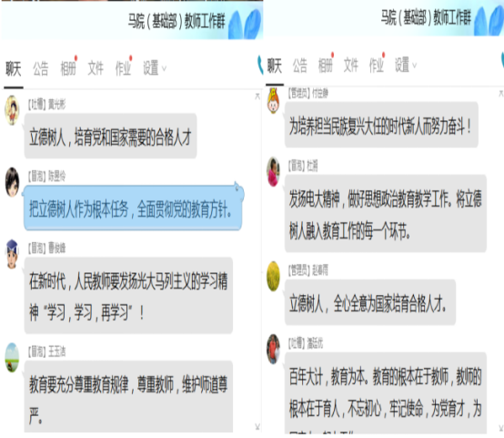Click the graduate-cap avatar of 曹俊峰

pos(12,254)
